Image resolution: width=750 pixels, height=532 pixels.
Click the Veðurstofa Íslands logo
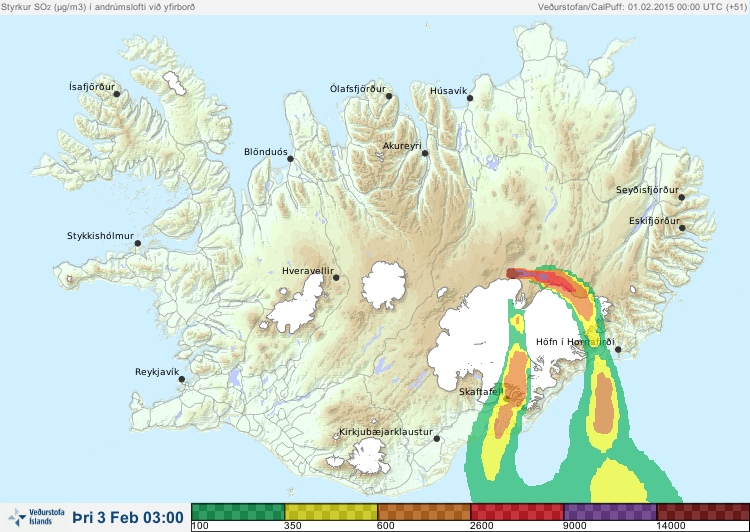pyautogui.click(x=36, y=517)
